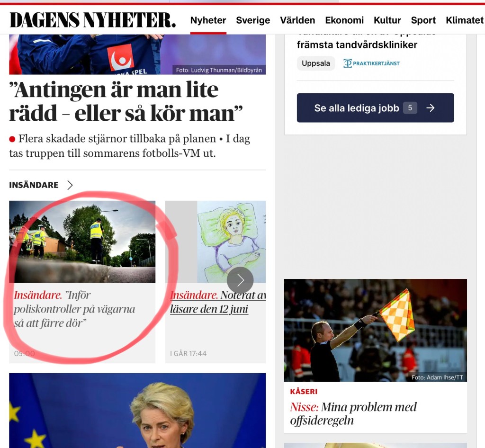Open the 'Antingen är man lite rädd' headline
485x448 pixels.
coord(126,101)
